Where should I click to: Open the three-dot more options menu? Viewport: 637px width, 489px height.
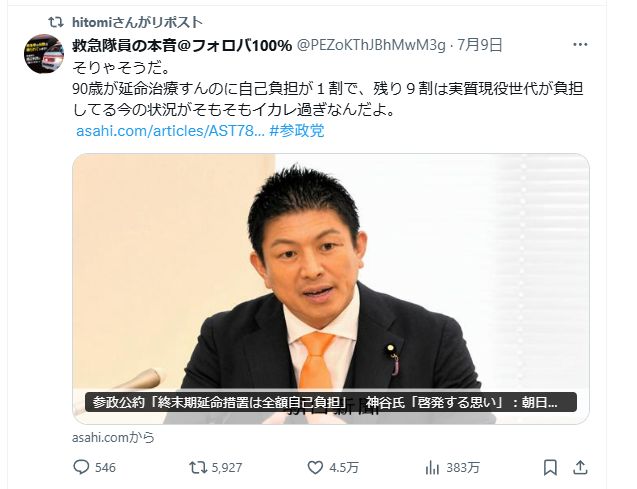[x=580, y=45]
